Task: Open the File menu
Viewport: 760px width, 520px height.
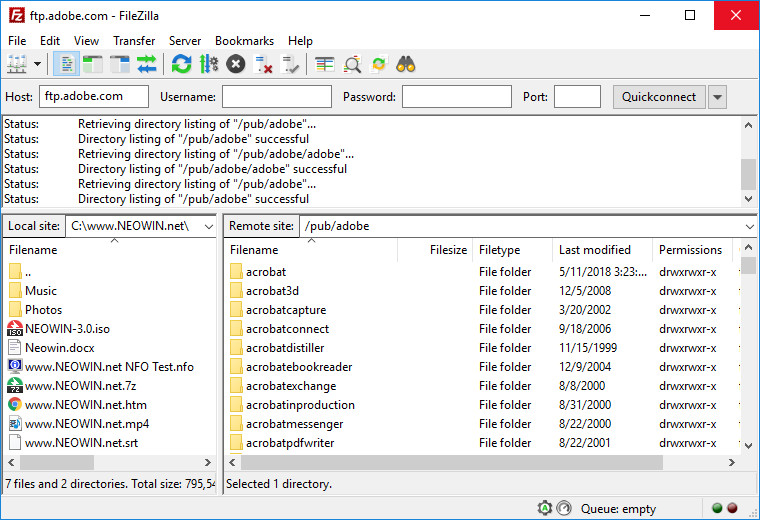Action: [x=17, y=41]
